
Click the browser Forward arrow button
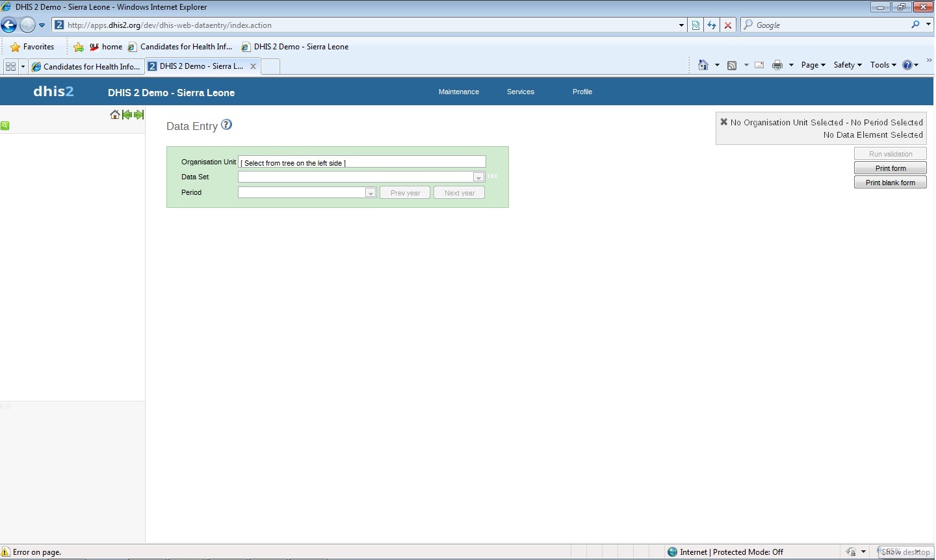27,25
